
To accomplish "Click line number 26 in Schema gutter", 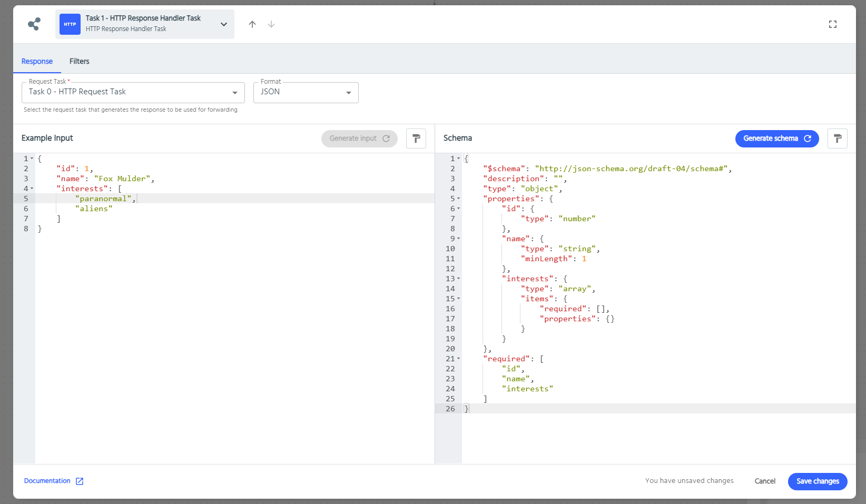I will (x=450, y=409).
